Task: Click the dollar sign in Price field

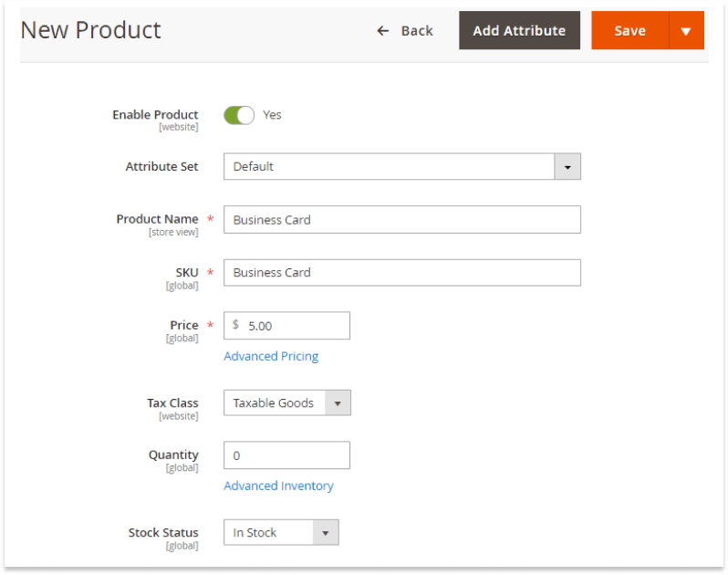Action: pos(236,325)
